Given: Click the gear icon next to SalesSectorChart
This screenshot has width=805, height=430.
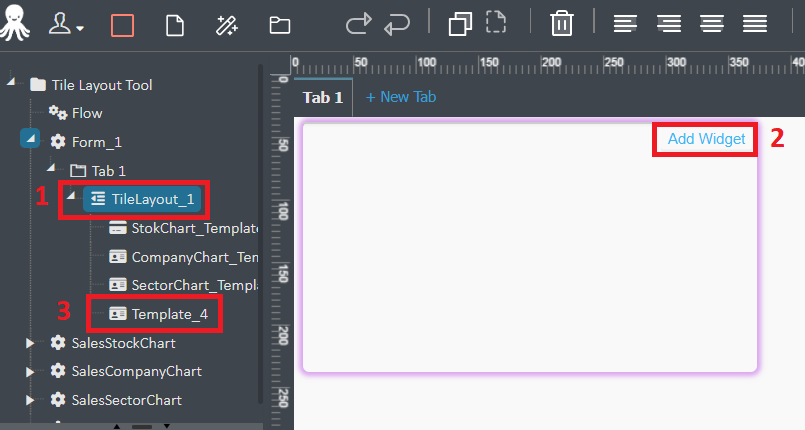Looking at the screenshot, I should pyautogui.click(x=58, y=400).
